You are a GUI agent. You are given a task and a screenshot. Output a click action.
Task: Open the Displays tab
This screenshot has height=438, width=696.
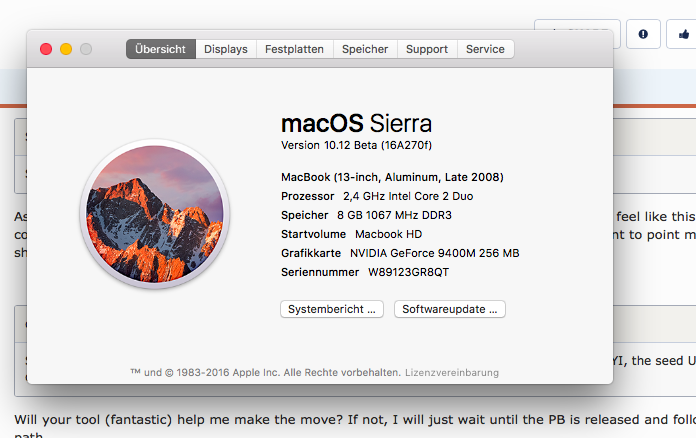pos(226,49)
